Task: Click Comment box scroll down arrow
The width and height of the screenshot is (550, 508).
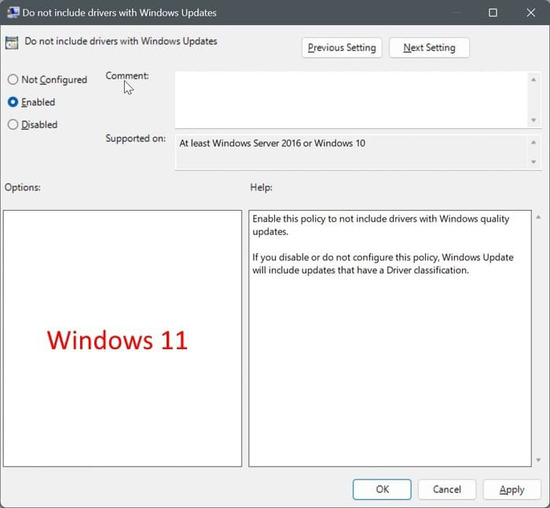Action: [x=534, y=120]
